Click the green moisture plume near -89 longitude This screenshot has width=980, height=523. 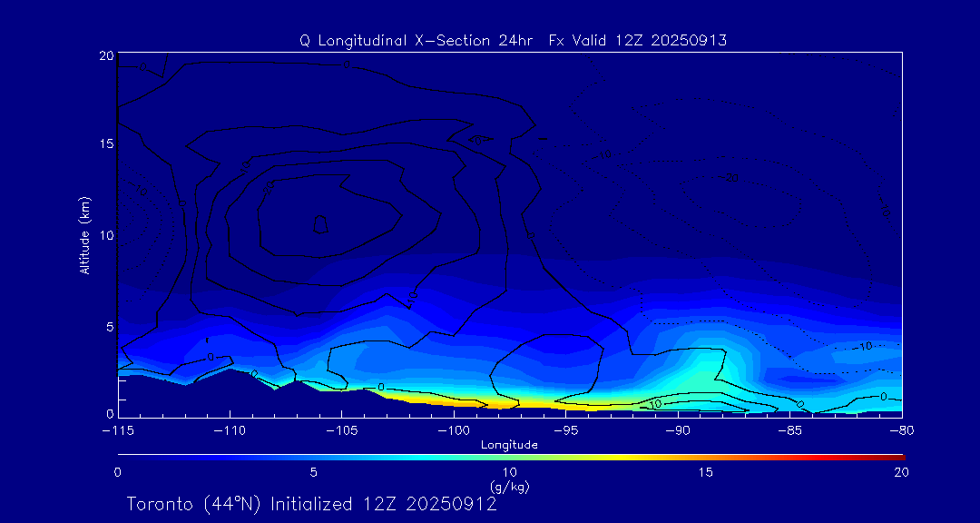coord(699,374)
